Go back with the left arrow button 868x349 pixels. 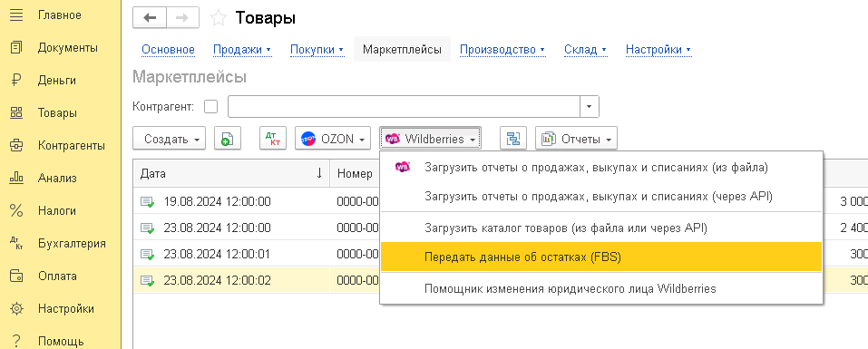150,18
